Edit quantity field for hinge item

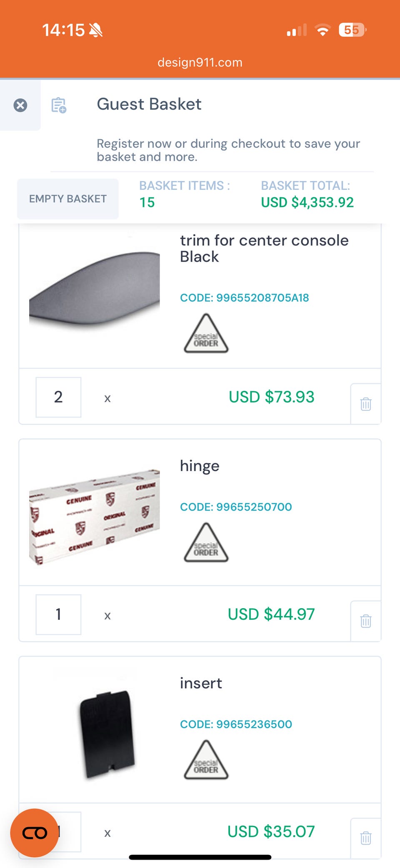[58, 614]
